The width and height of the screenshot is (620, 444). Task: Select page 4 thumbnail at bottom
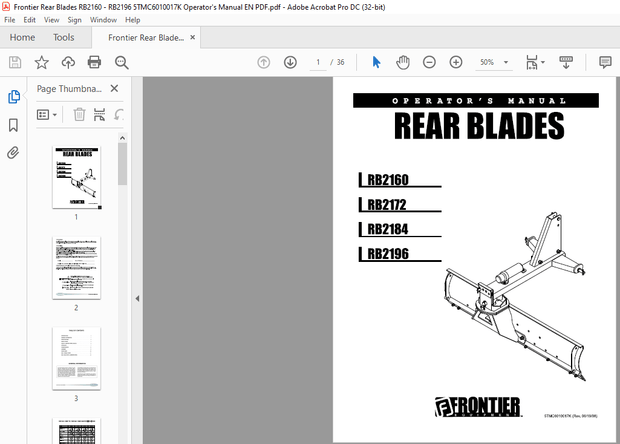(x=77, y=431)
